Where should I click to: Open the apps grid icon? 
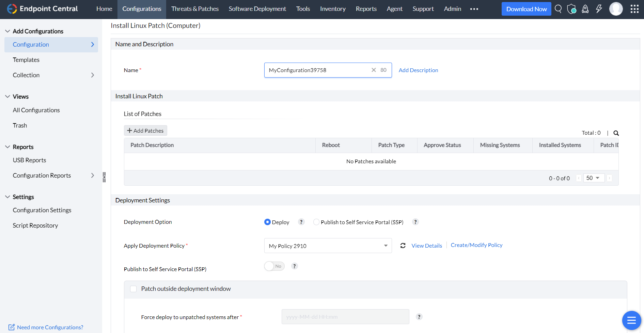634,9
